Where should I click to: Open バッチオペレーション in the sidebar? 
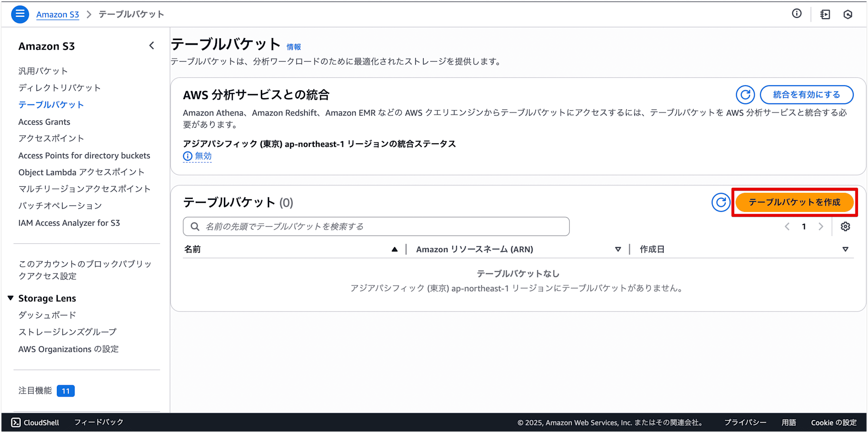click(x=60, y=206)
